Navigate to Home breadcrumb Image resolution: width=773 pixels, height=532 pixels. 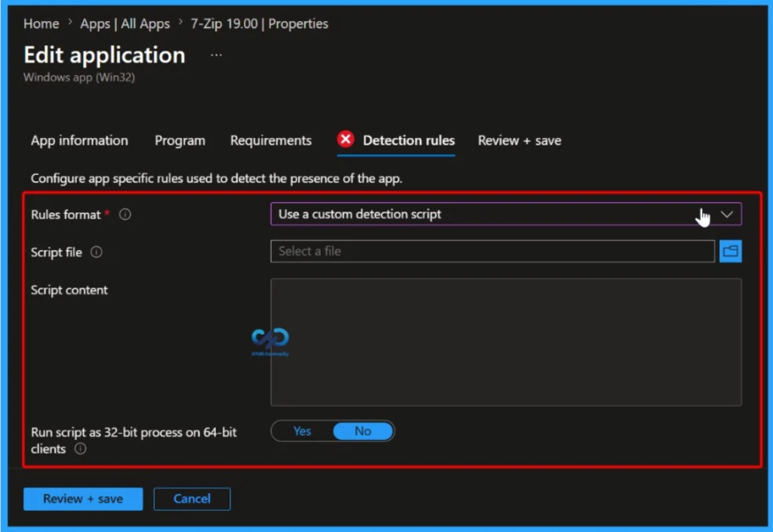pos(41,23)
